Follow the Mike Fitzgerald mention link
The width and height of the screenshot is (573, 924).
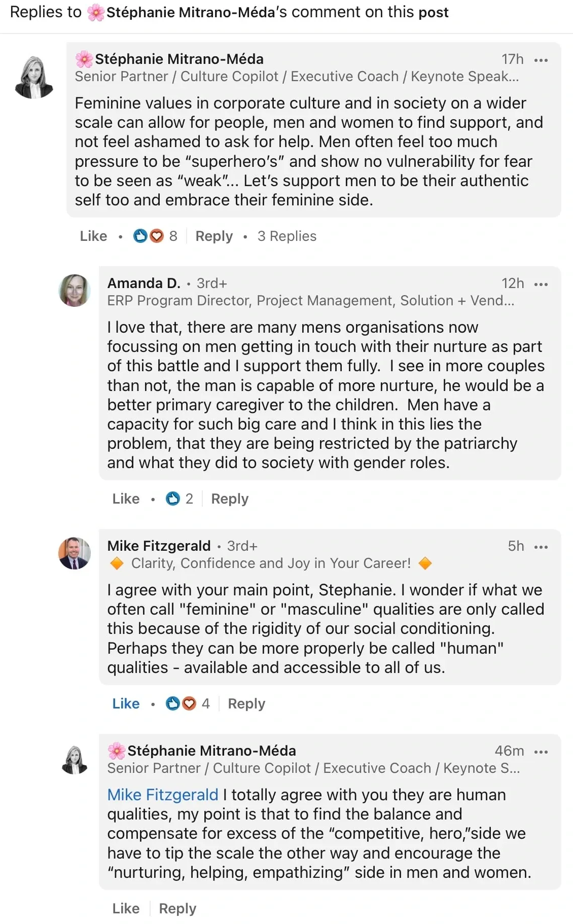click(x=162, y=795)
